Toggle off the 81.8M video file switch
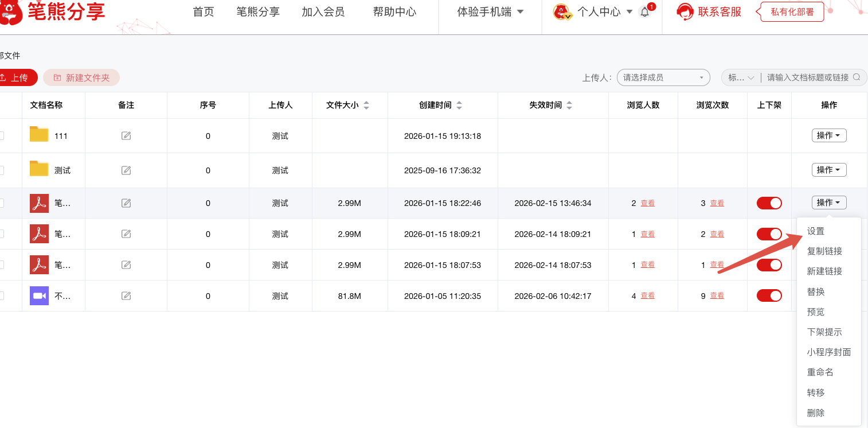Image resolution: width=868 pixels, height=428 pixels. [x=769, y=295]
